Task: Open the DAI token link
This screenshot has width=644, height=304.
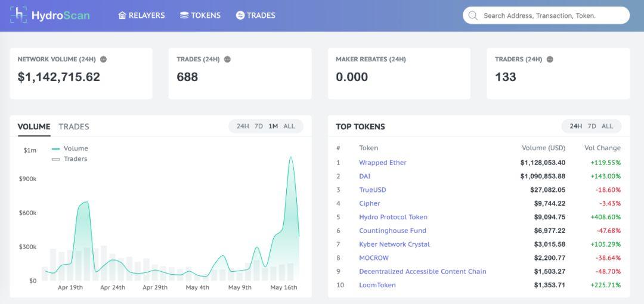Action: [365, 176]
